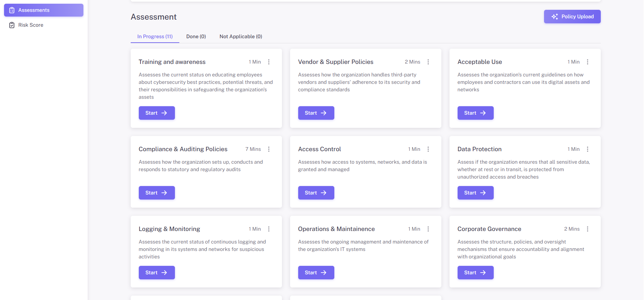Select the In Progress (11) tab
Screen dimensions: 644x300
(x=155, y=37)
